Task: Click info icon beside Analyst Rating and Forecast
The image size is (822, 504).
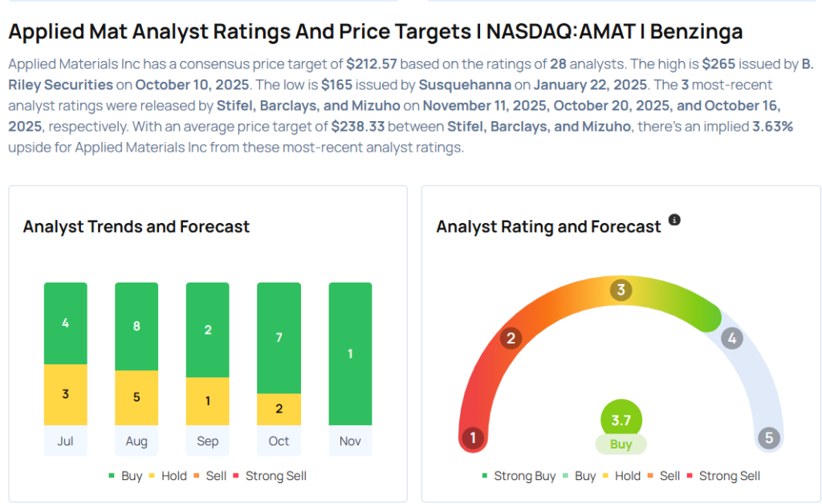Action: click(674, 220)
